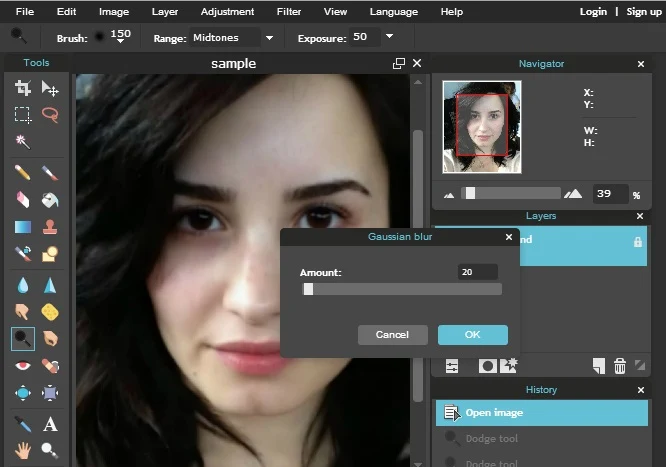Click the Navigator zoom out mountain icon
The width and height of the screenshot is (666, 467).
(x=449, y=195)
